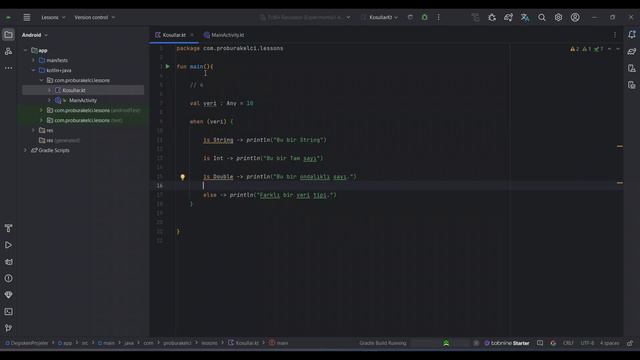Screen dimensions: 640x360
Task: Click the main function breadcrumb
Action: (279, 343)
